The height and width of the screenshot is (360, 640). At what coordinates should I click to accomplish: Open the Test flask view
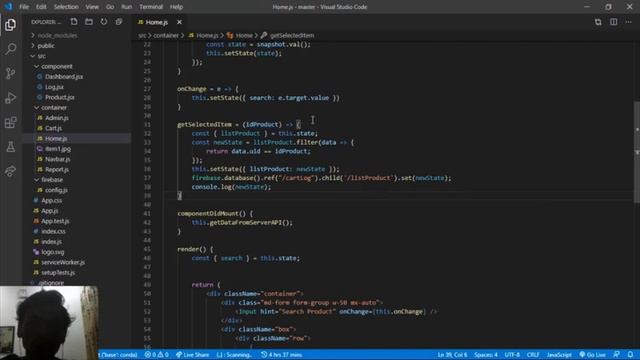(x=11, y=147)
